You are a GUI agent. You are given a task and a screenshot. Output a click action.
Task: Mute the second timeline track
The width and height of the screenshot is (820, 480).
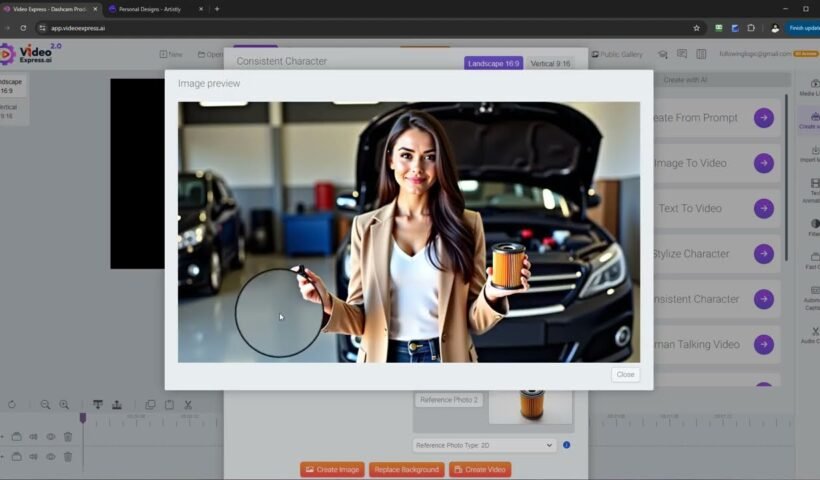tap(33, 457)
